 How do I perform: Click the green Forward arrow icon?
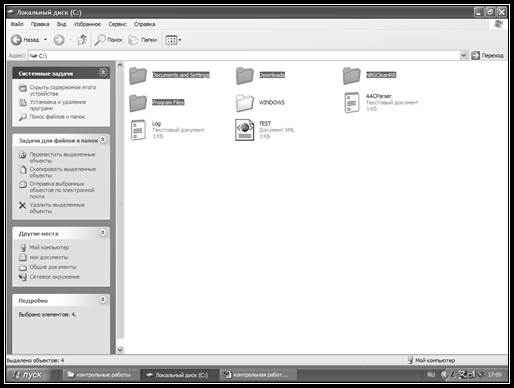(59, 40)
